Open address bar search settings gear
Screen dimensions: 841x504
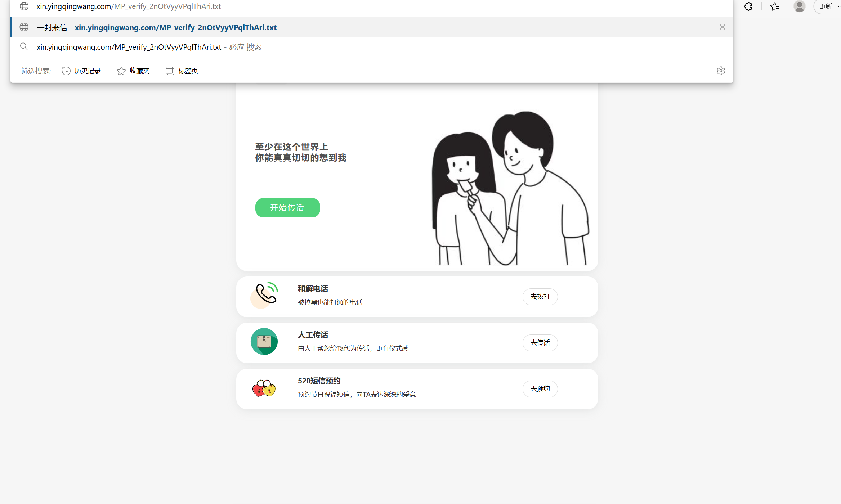(x=721, y=71)
